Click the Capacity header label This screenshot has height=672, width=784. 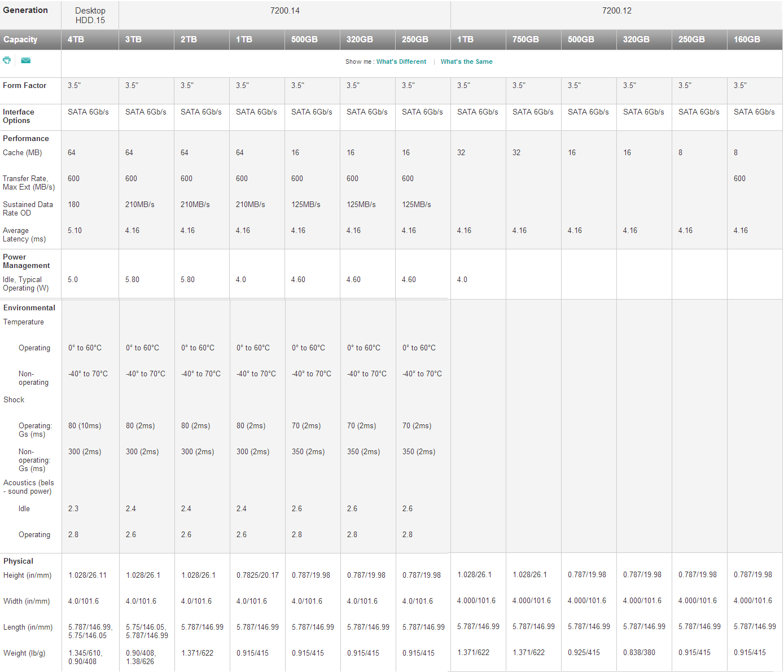tap(20, 39)
